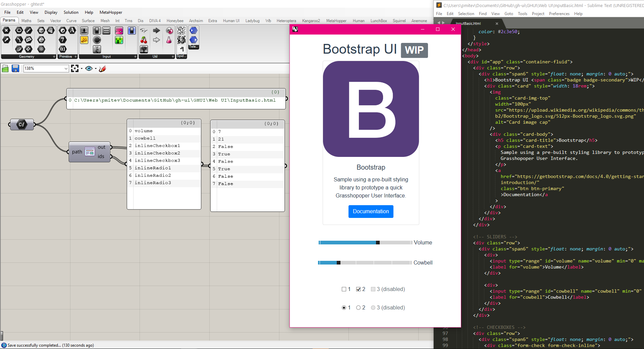The height and width of the screenshot is (349, 644).
Task: Toggle the eye preview mode icon
Action: 89,68
